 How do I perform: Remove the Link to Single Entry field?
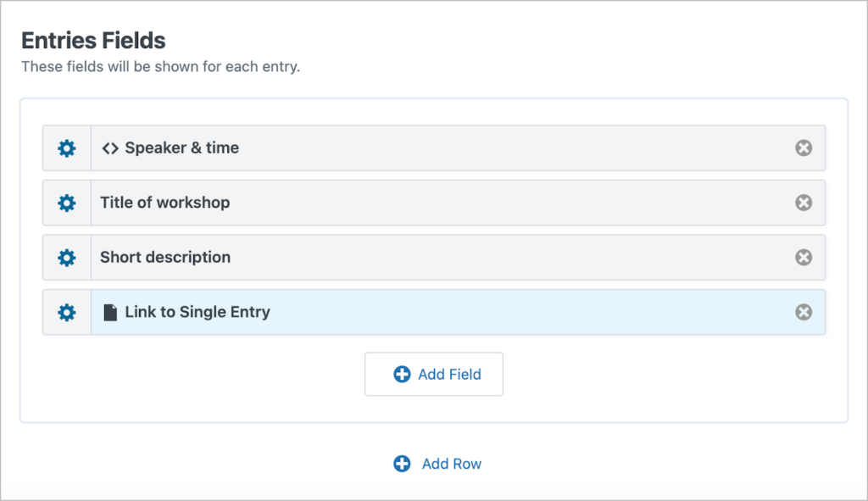point(804,312)
